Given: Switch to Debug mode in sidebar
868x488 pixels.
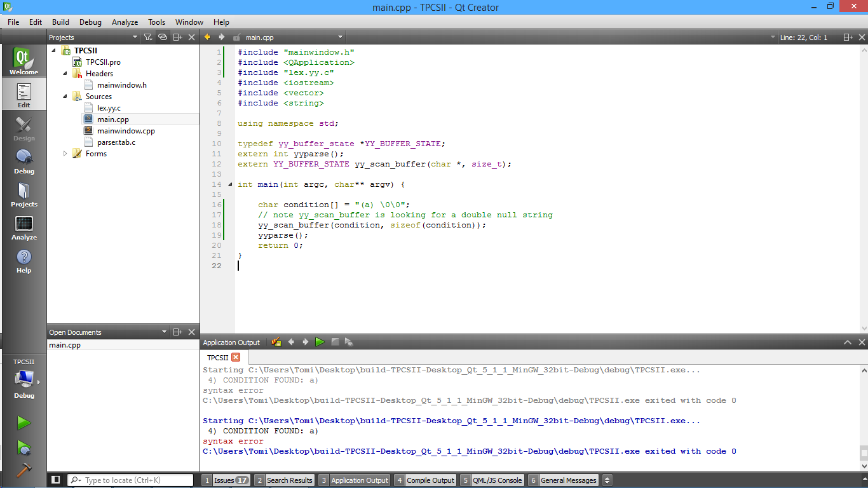Looking at the screenshot, I should pyautogui.click(x=24, y=161).
